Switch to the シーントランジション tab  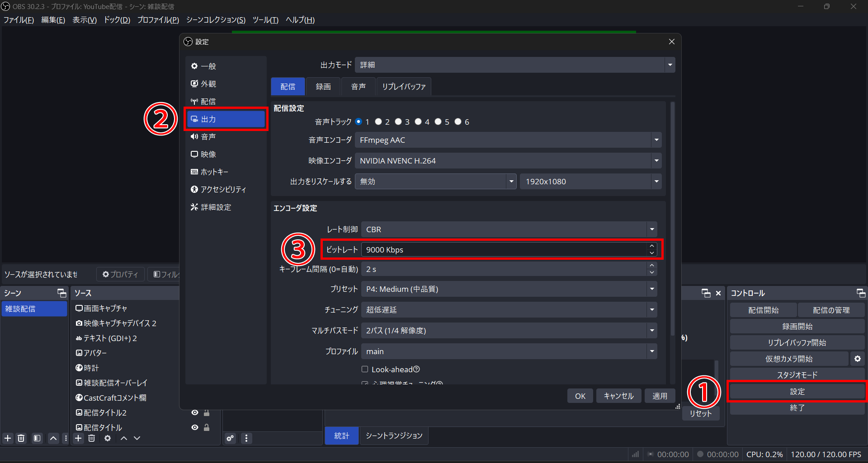[394, 435]
